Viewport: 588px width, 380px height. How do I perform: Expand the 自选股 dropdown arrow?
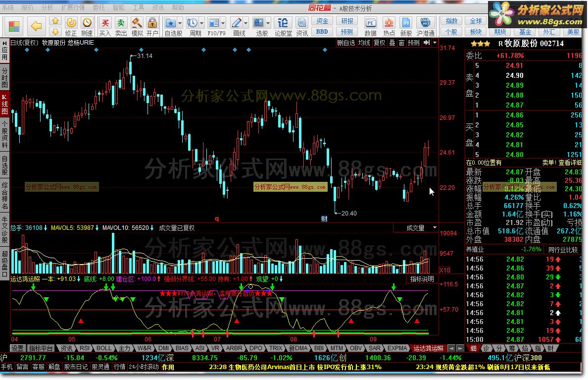pyautogui.click(x=180, y=23)
